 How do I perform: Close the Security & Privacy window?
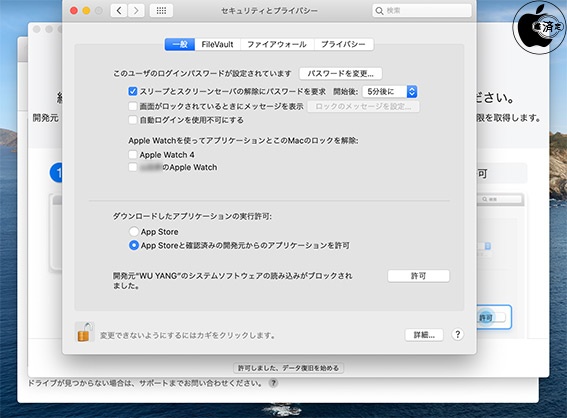pos(74,10)
